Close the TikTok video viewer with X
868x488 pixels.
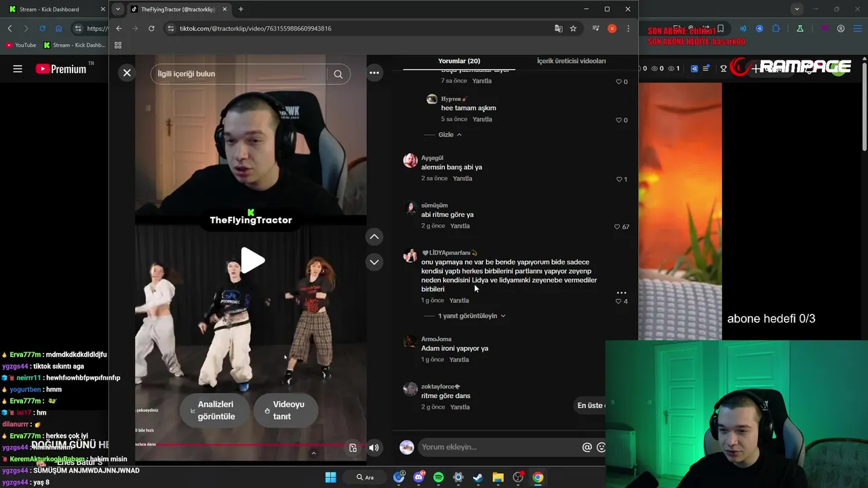click(127, 73)
